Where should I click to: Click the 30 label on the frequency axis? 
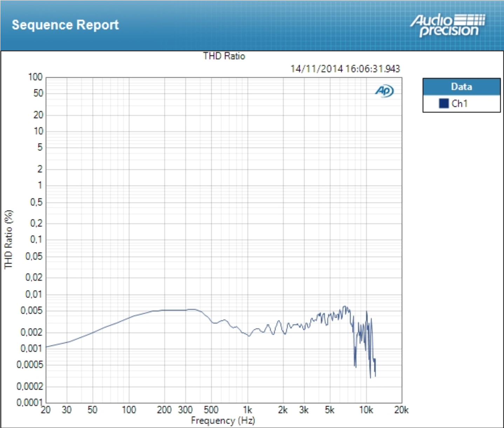point(67,410)
